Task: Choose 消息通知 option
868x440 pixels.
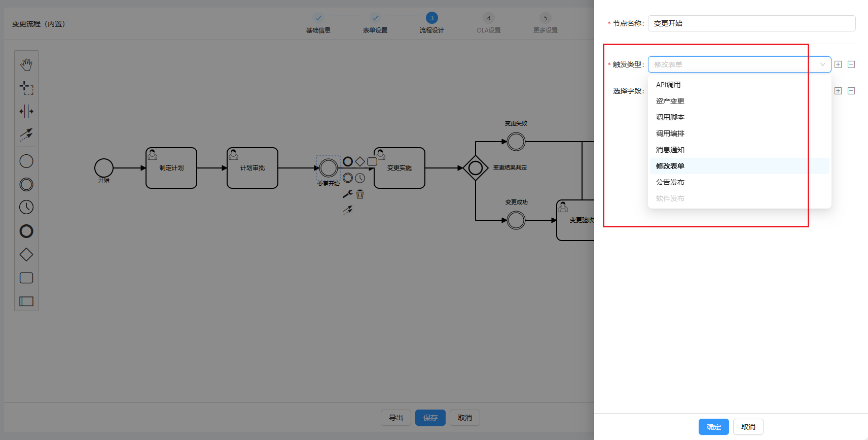Action: coord(739,150)
